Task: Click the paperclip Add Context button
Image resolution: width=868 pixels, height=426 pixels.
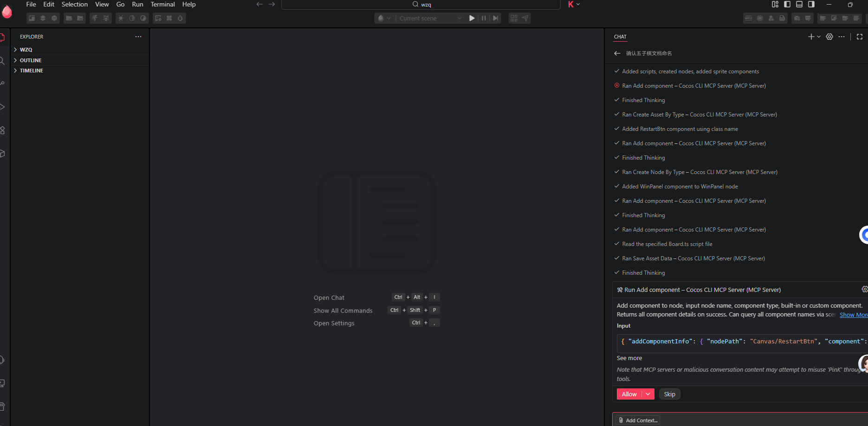Action: click(638, 420)
